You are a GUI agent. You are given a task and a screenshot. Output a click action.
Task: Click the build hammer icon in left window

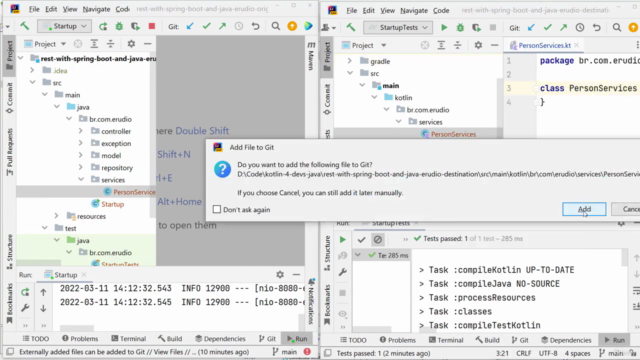[x=24, y=26]
